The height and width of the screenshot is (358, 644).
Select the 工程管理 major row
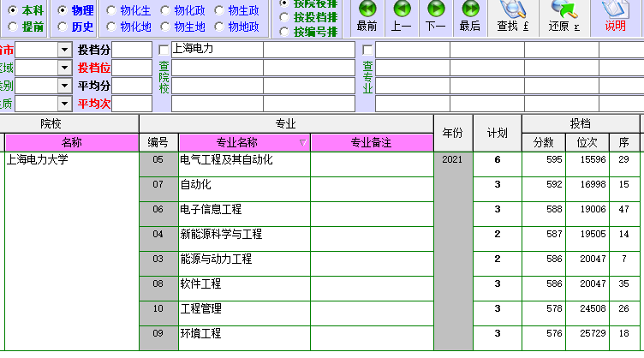coord(244,313)
